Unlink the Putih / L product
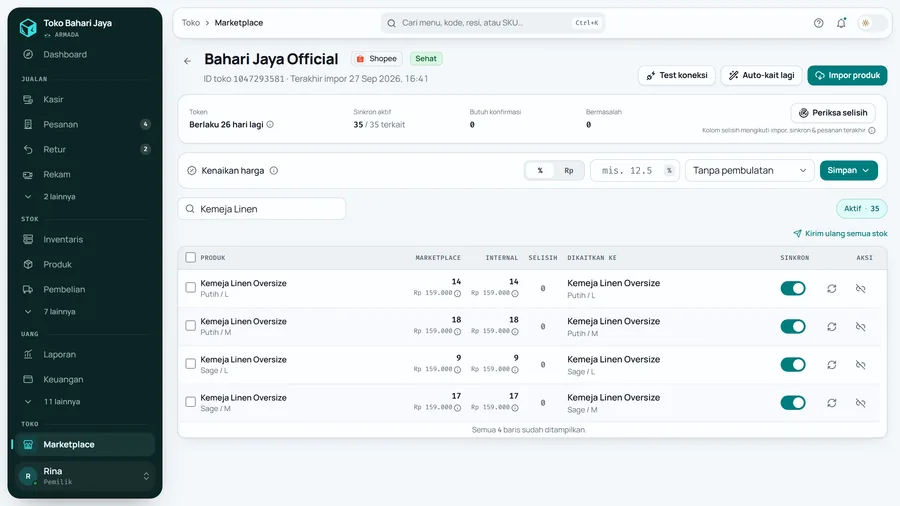This screenshot has width=900, height=506. tap(860, 289)
